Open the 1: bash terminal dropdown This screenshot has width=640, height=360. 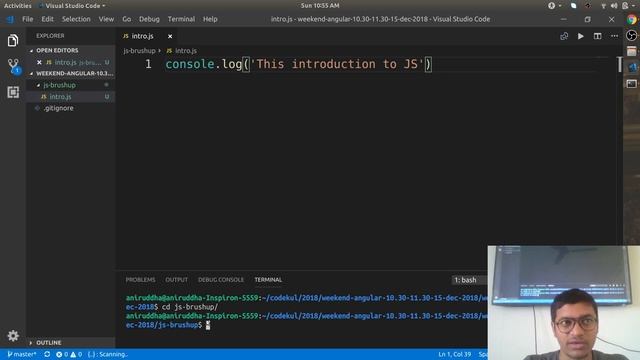tap(470, 280)
